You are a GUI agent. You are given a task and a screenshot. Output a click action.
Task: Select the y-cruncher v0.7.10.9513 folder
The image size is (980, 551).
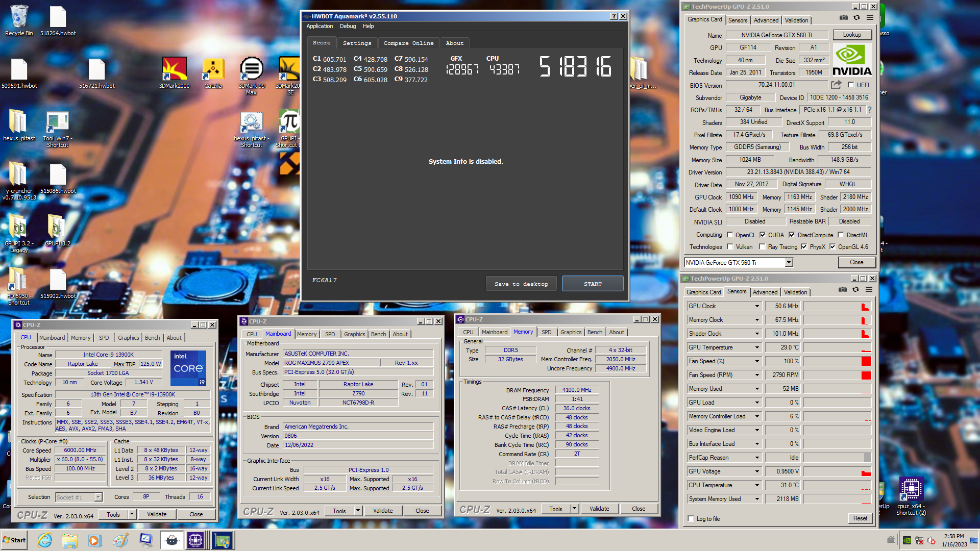tap(19, 181)
